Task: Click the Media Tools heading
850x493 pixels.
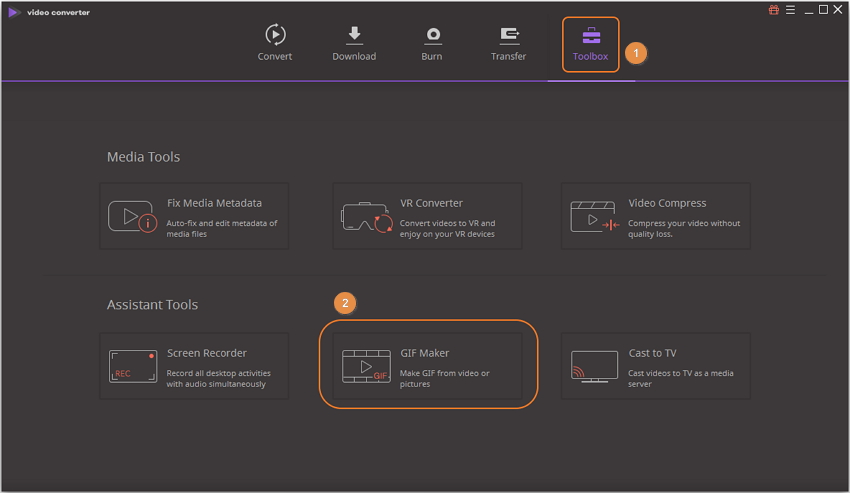Action: pos(143,157)
